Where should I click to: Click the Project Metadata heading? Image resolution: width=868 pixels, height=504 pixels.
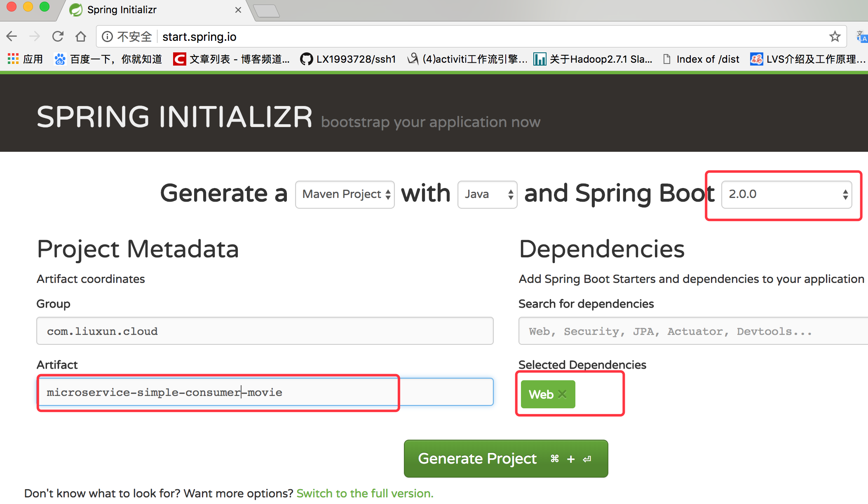tap(138, 250)
